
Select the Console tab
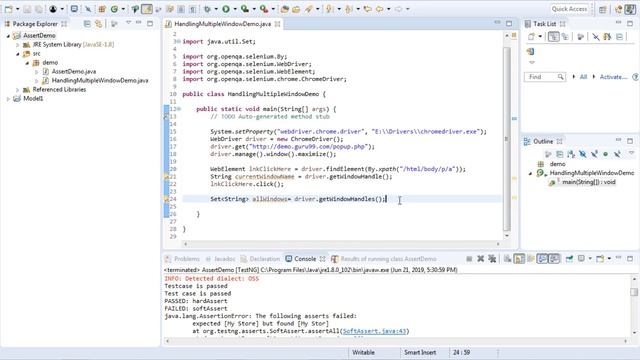coord(305,259)
